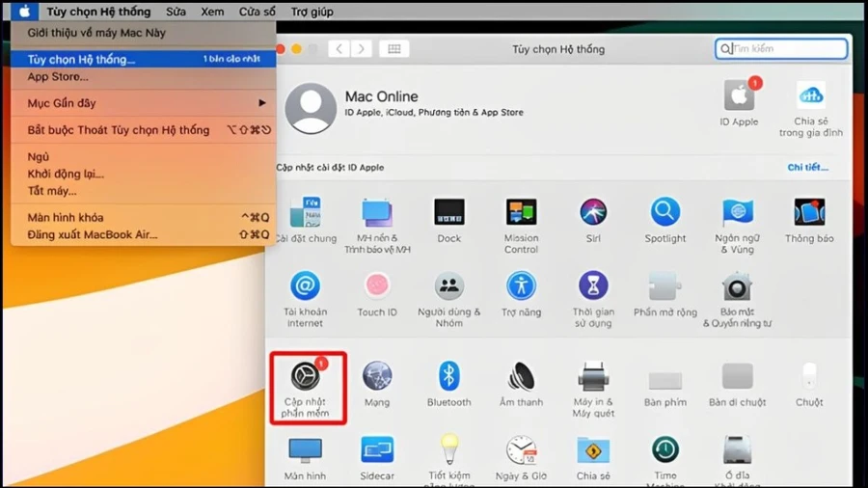Choose Ngủ from Apple menu

[x=144, y=156]
